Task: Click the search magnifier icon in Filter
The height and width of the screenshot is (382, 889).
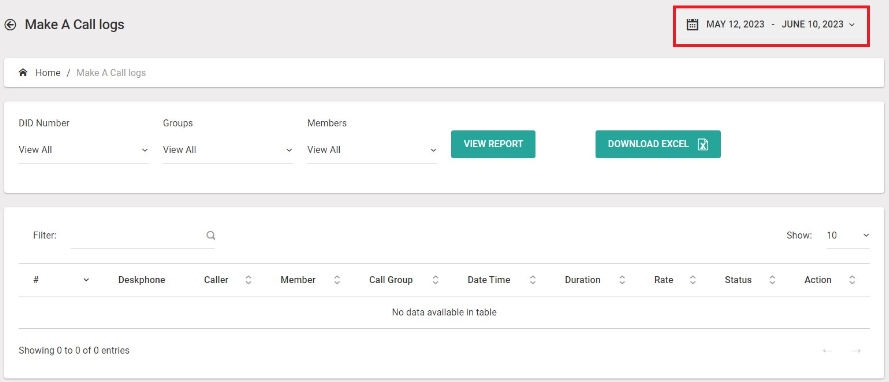Action: point(210,235)
